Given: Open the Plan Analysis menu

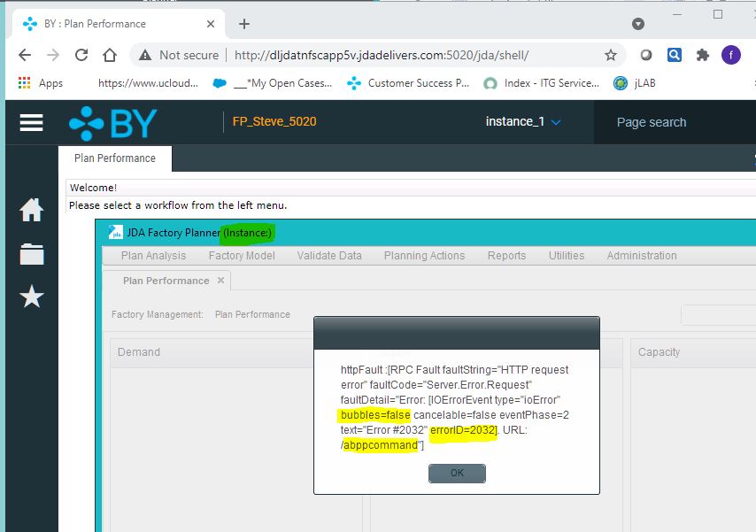Looking at the screenshot, I should click(x=153, y=256).
